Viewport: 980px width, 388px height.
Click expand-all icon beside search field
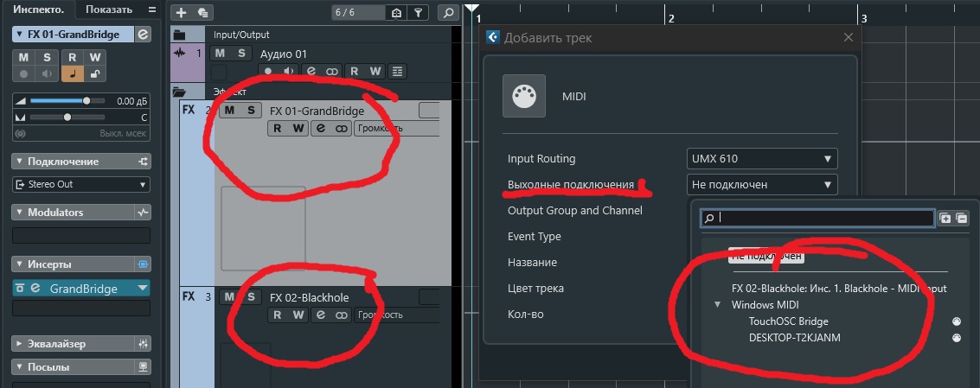(945, 218)
